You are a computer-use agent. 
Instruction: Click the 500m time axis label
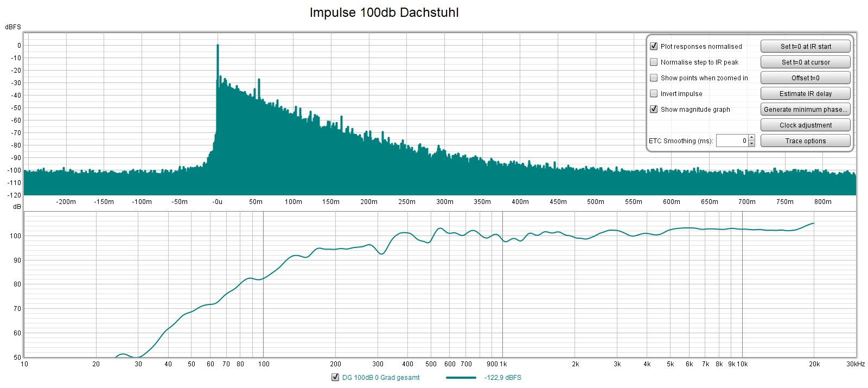(596, 202)
